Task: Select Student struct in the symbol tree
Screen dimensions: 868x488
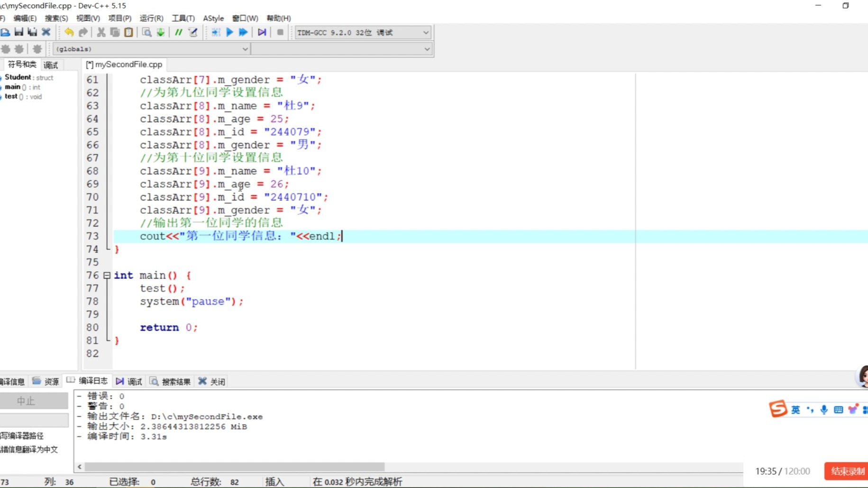Action: (x=28, y=77)
